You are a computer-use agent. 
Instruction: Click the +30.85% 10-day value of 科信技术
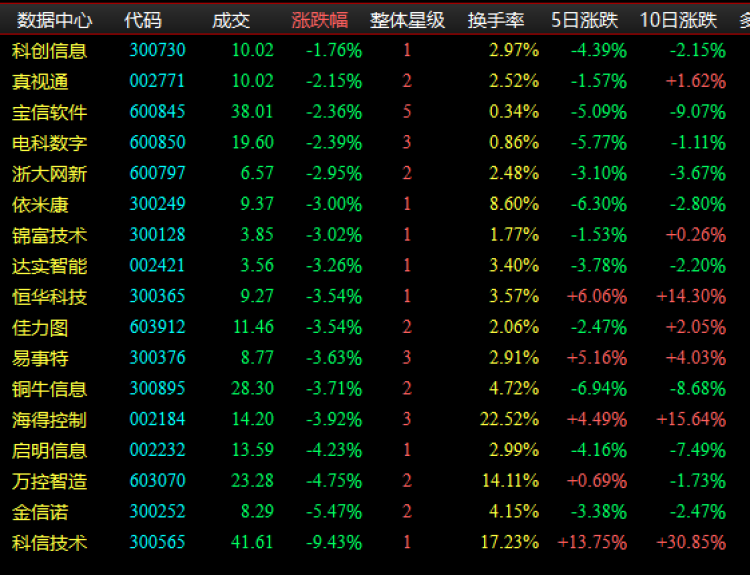click(x=691, y=542)
